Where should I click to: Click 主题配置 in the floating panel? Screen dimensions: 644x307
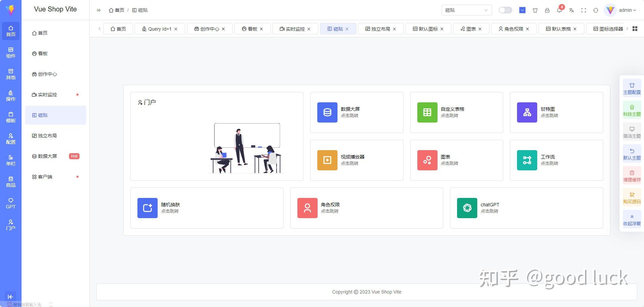[632, 89]
